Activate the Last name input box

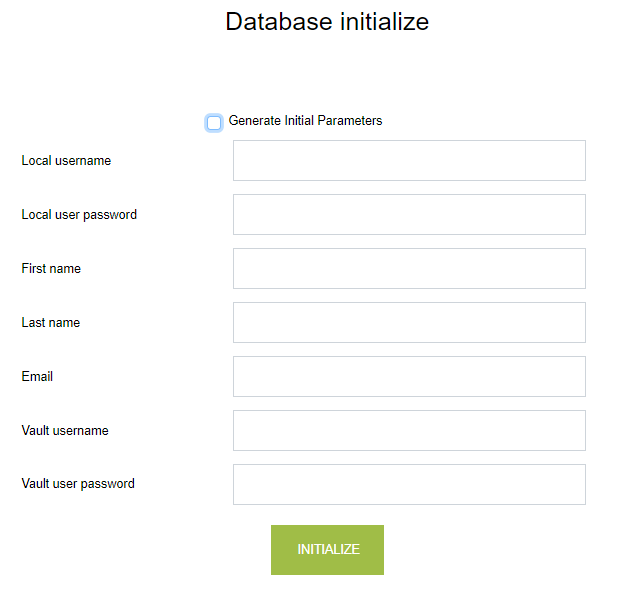click(x=409, y=323)
